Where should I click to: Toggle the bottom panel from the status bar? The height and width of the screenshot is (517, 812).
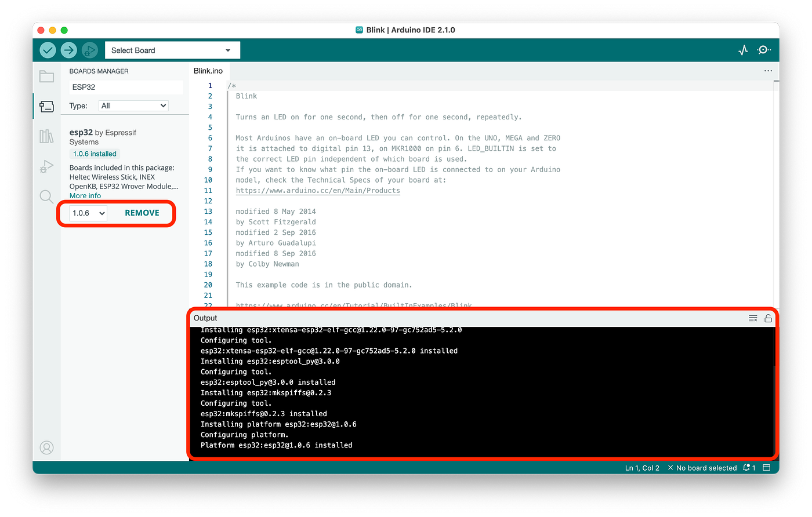point(766,467)
